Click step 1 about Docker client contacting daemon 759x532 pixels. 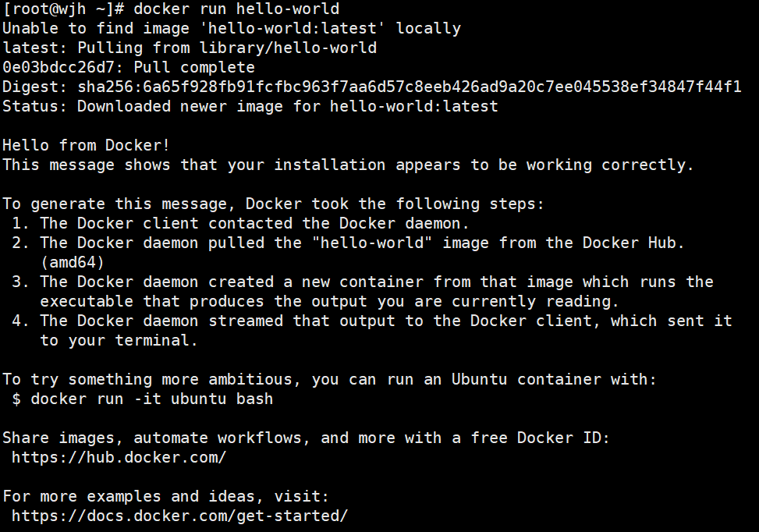[240, 224]
